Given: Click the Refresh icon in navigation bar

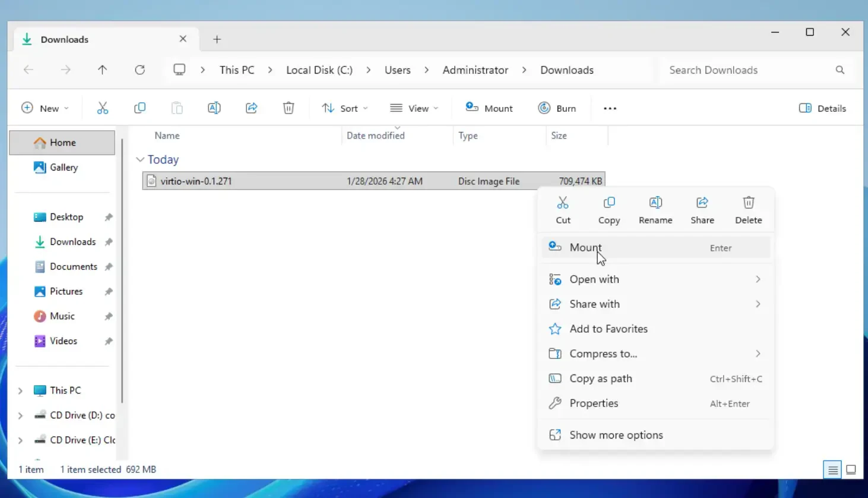Looking at the screenshot, I should click(x=140, y=70).
